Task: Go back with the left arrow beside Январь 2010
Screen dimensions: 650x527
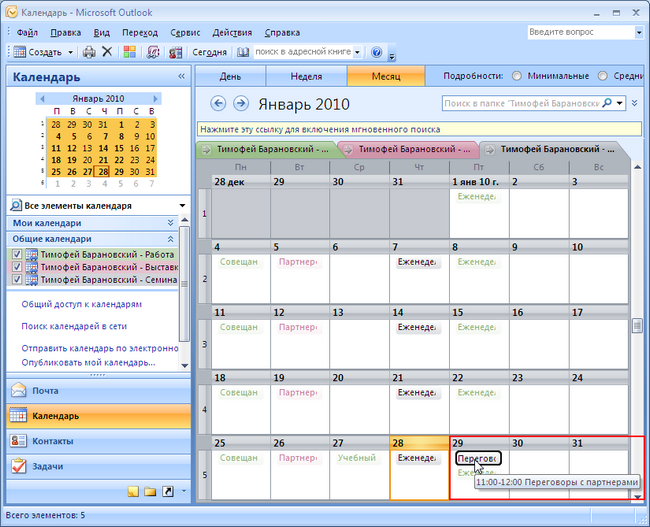Action: click(218, 104)
